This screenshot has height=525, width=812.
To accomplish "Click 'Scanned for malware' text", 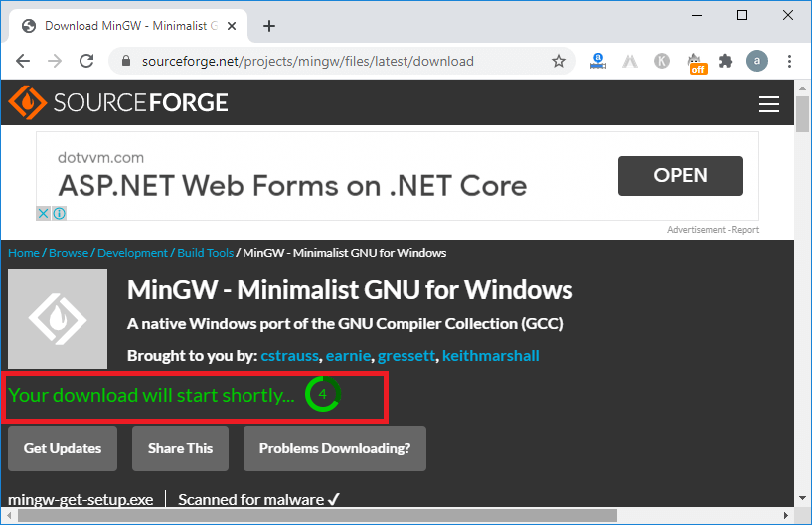I will 250,499.
